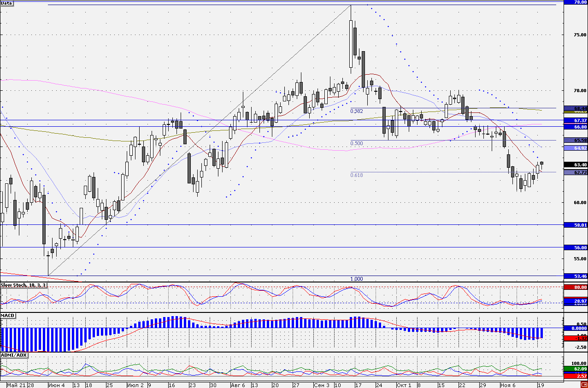Click the Май 21 date label

click(x=16, y=385)
